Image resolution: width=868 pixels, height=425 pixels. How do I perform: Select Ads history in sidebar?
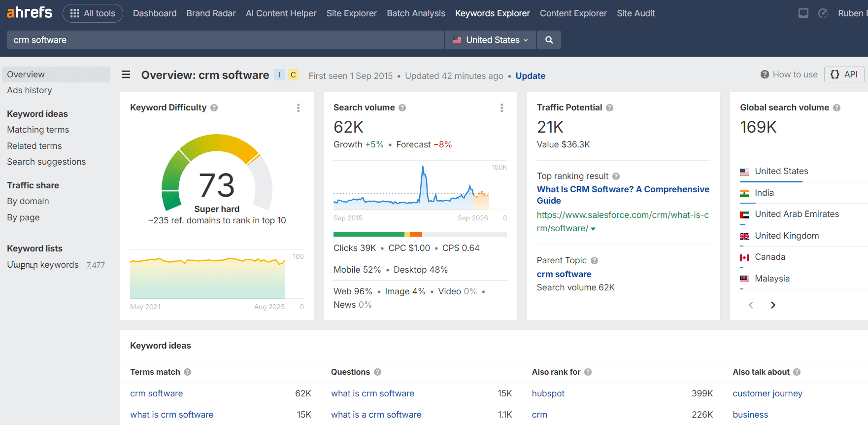[x=30, y=90]
